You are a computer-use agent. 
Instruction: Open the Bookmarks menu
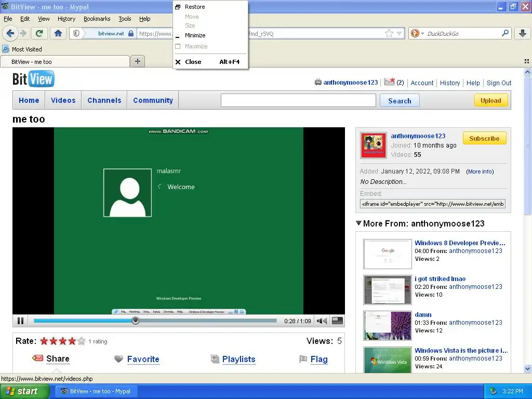[97, 19]
